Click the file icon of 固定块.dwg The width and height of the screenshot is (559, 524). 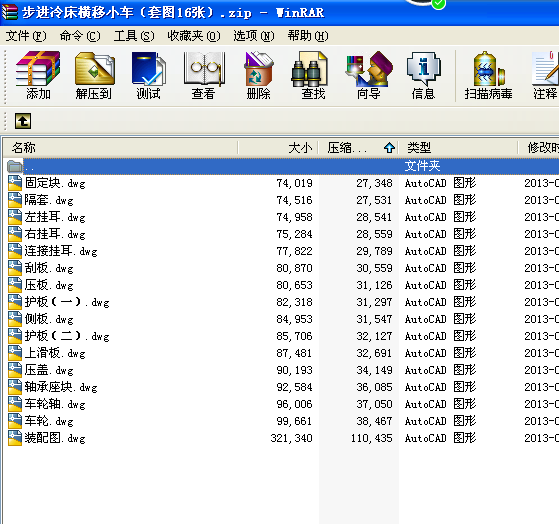15,183
